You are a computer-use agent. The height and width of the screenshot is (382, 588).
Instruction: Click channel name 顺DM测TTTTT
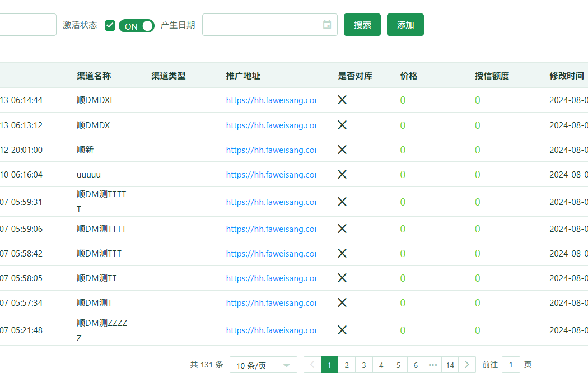101,202
